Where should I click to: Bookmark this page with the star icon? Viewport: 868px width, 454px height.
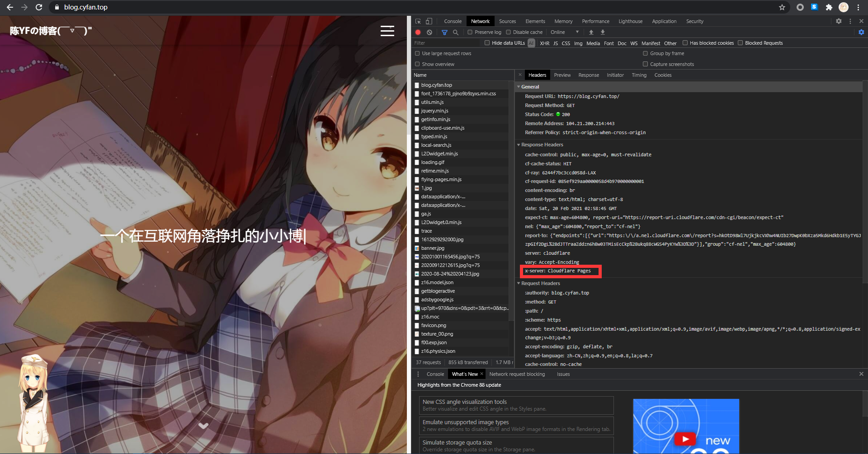pyautogui.click(x=782, y=7)
